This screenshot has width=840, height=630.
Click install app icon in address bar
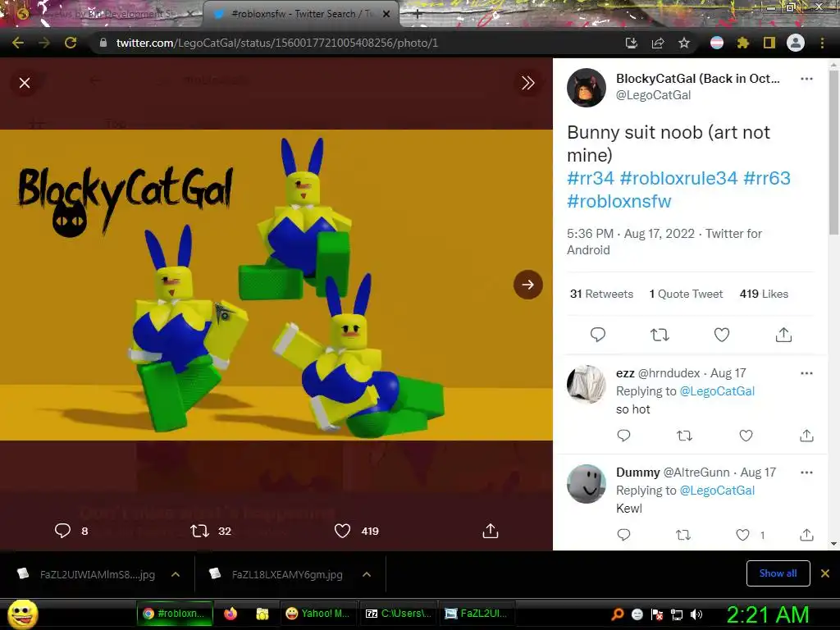pos(632,43)
